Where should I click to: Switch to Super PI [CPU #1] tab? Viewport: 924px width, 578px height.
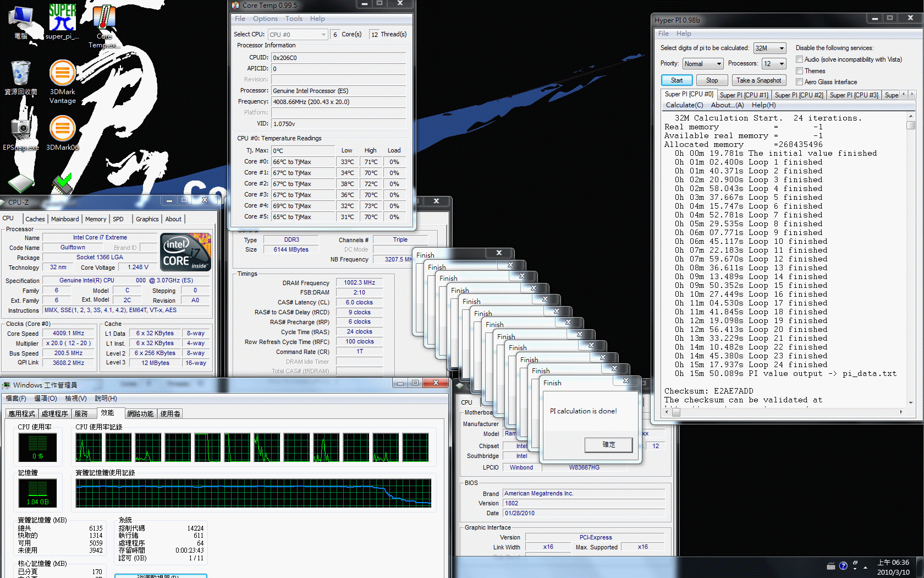coord(744,95)
